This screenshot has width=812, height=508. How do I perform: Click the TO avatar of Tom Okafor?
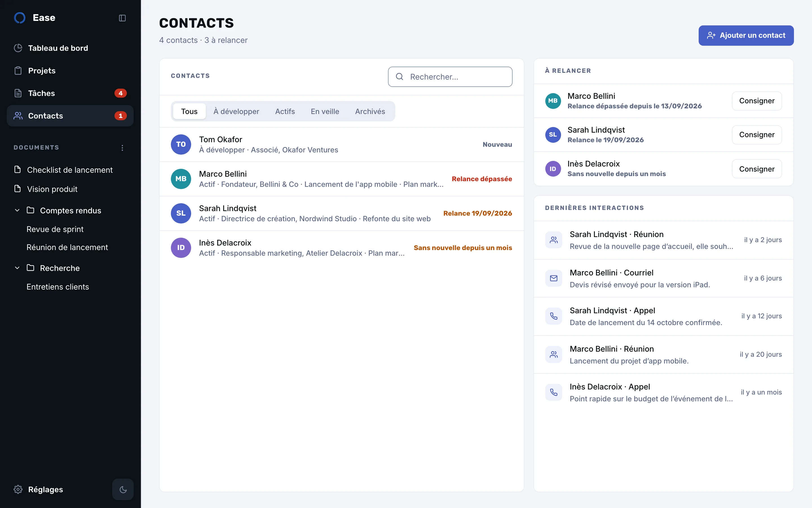(181, 144)
